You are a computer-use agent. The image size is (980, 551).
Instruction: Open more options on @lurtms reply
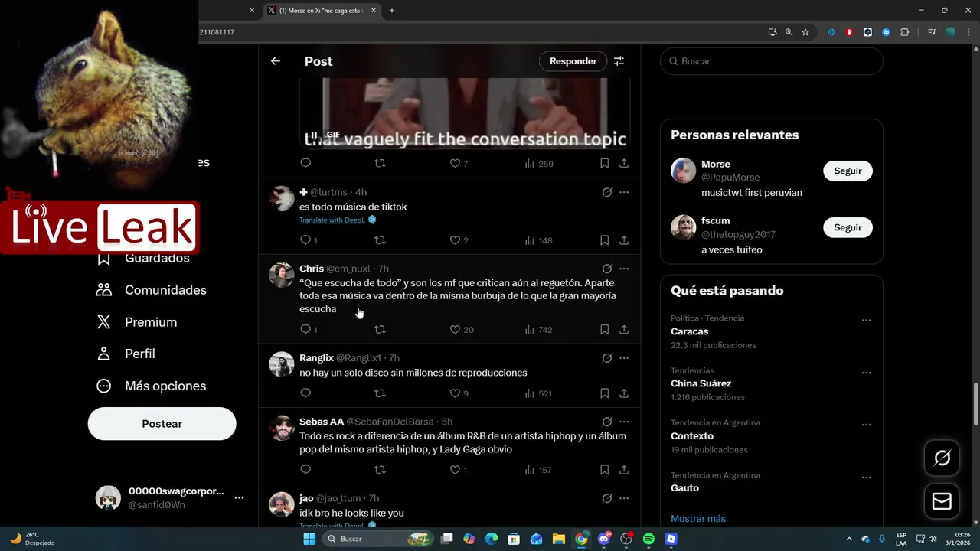click(624, 192)
